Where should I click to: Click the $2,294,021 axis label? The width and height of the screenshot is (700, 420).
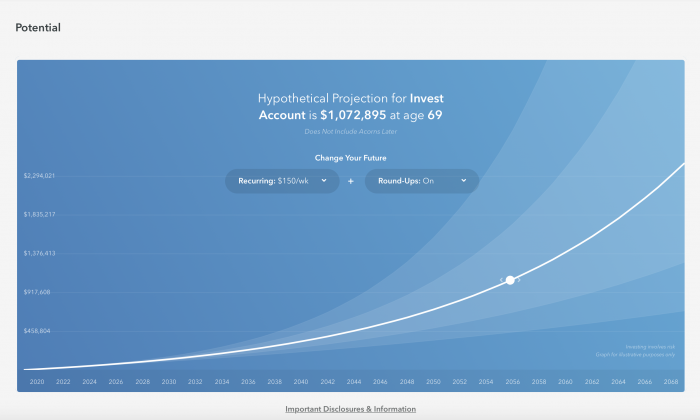coord(39,176)
